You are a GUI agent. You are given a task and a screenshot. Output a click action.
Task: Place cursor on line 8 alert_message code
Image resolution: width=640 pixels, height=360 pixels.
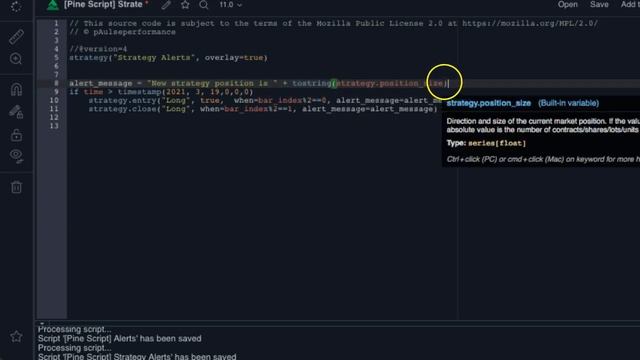click(259, 83)
